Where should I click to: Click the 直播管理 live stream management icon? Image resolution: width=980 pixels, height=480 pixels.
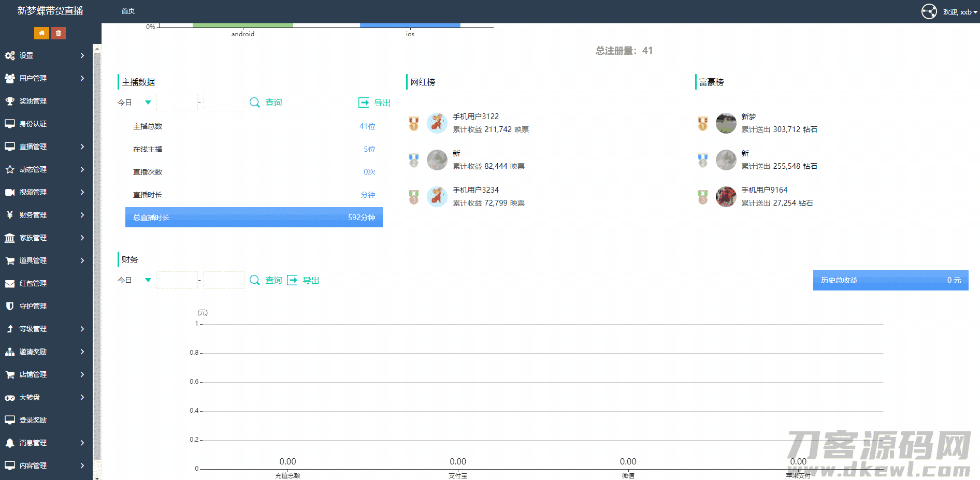(x=10, y=147)
